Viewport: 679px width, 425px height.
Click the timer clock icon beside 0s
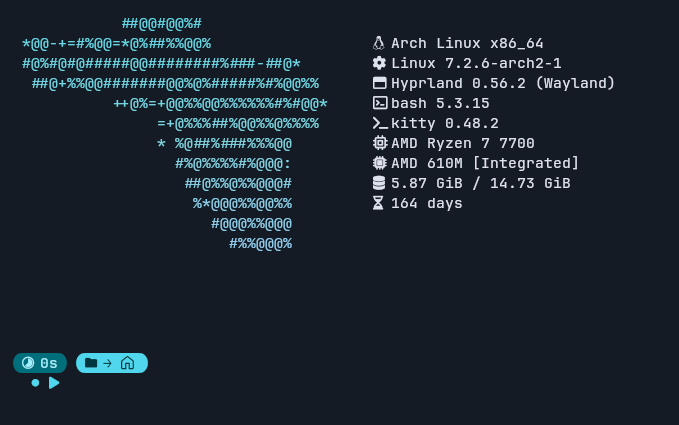point(28,363)
